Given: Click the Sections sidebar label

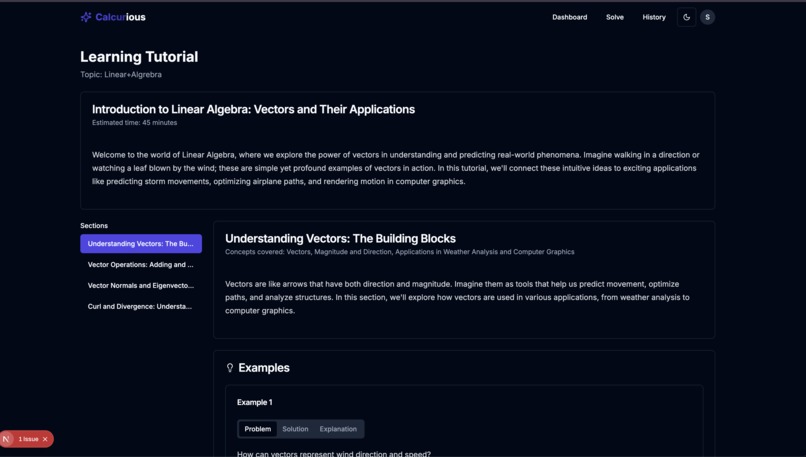Looking at the screenshot, I should 94,226.
